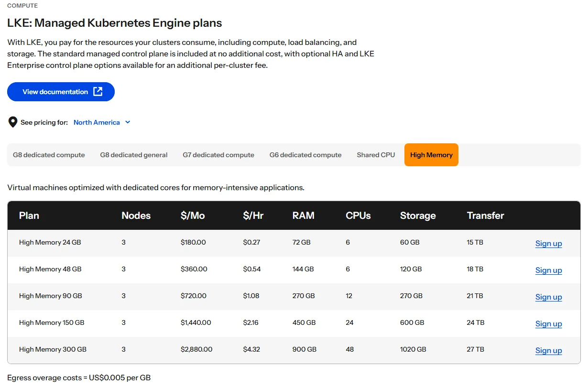Click the Egress overage costs note

[79, 377]
